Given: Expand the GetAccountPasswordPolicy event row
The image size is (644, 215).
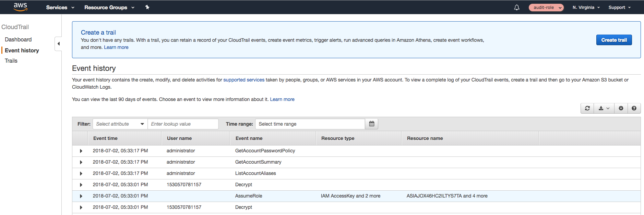Looking at the screenshot, I should point(81,151).
